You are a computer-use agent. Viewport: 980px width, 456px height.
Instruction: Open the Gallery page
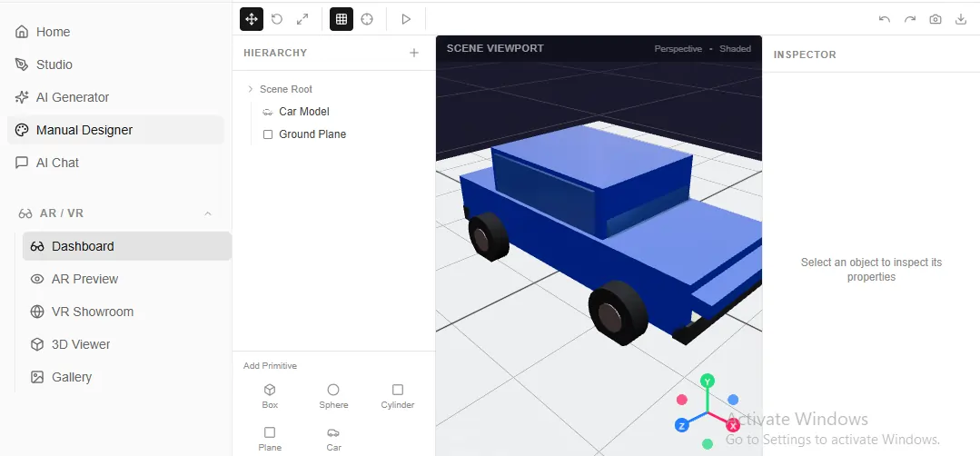(x=127, y=377)
